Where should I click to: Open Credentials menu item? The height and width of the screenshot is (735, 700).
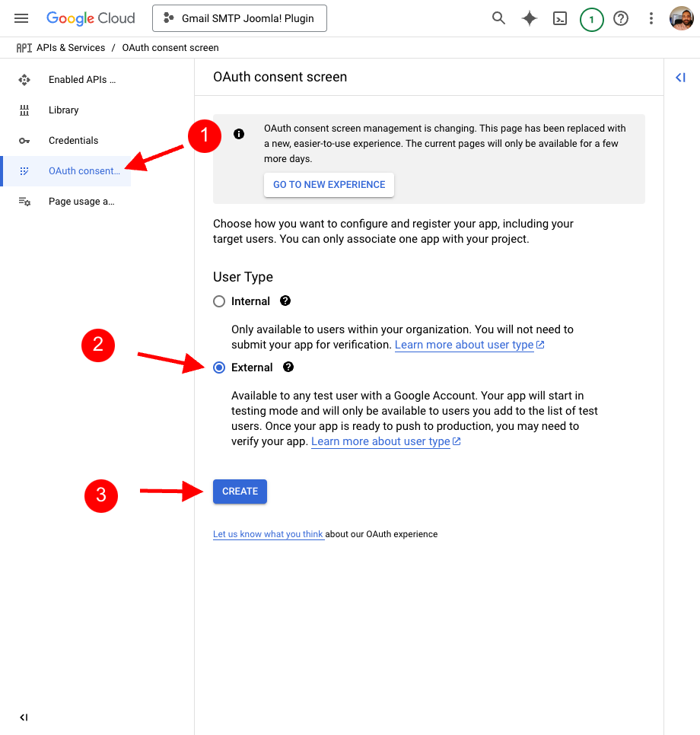coord(67,141)
